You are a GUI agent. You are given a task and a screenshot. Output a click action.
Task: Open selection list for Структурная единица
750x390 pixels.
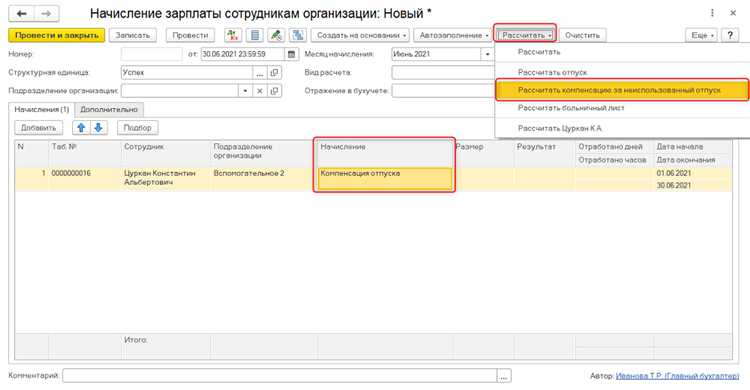coord(260,73)
